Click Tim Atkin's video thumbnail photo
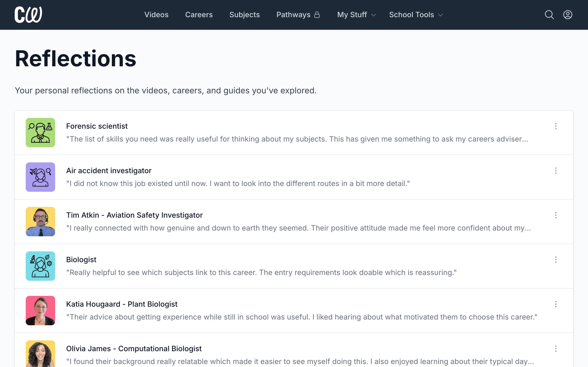Screen dimensions: 588x367 (x=40, y=221)
